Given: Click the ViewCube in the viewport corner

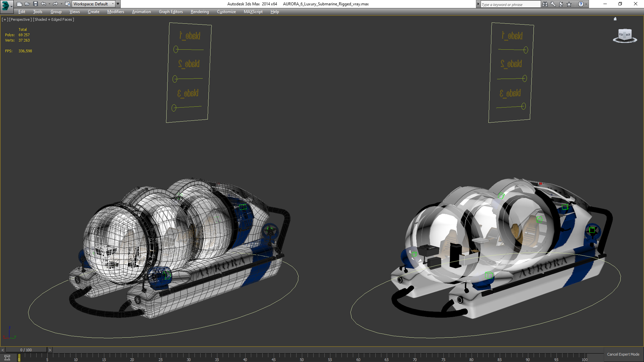Looking at the screenshot, I should [625, 35].
